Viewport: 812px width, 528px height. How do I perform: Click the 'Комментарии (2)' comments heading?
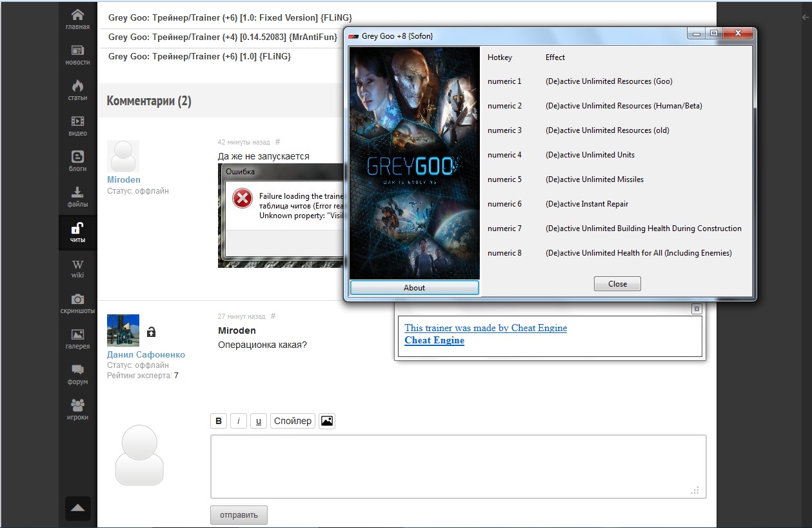[x=149, y=101]
